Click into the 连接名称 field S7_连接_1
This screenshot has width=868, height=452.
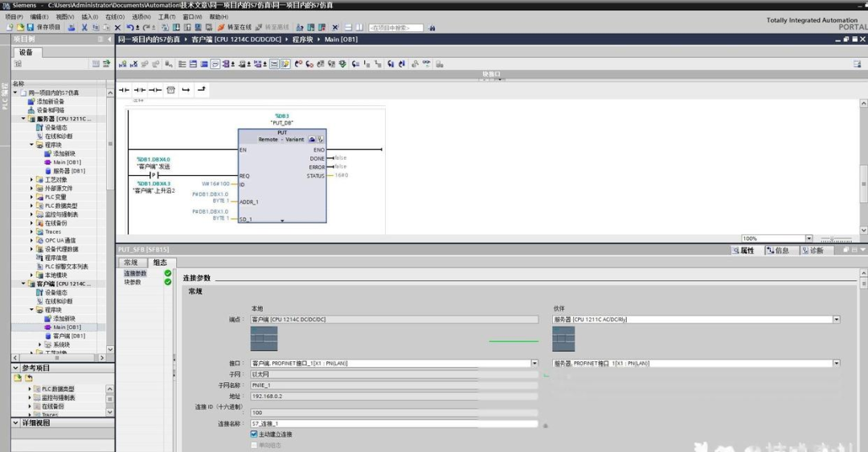[394, 424]
